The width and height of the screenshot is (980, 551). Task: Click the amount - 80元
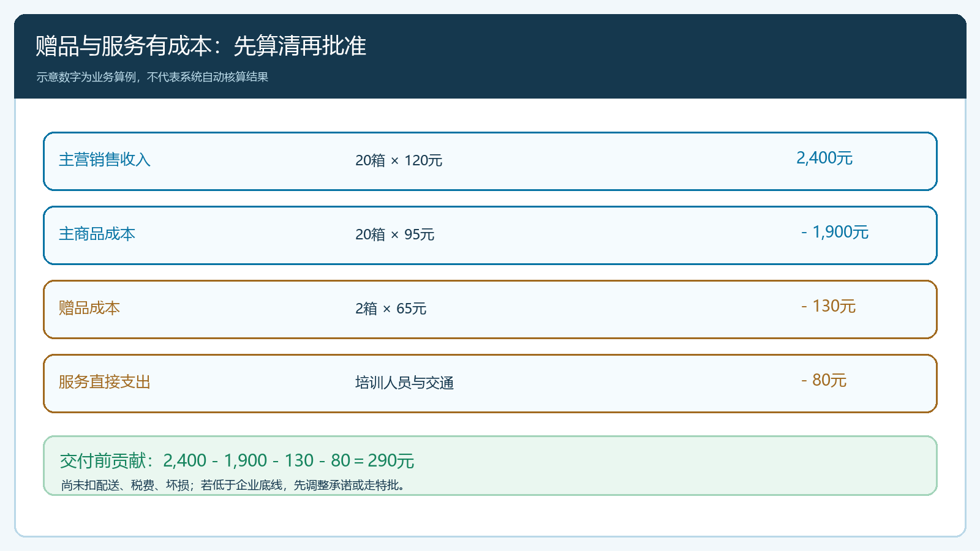tap(824, 380)
